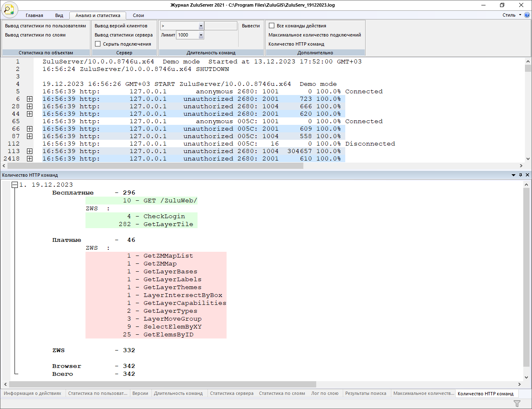This screenshot has height=409, width=532.
Task: Enable the Скрыть подключения checkbox
Action: [98, 44]
